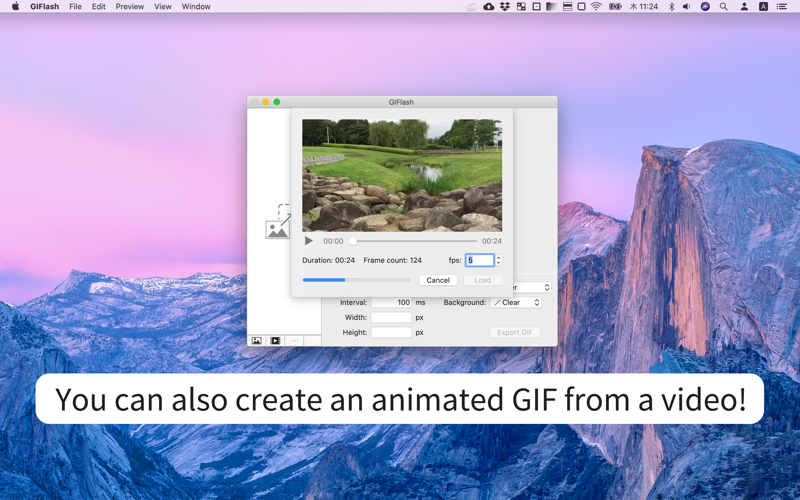The image size is (800, 500).
Task: Click the grid window manager menu bar icon
Action: tap(521, 7)
